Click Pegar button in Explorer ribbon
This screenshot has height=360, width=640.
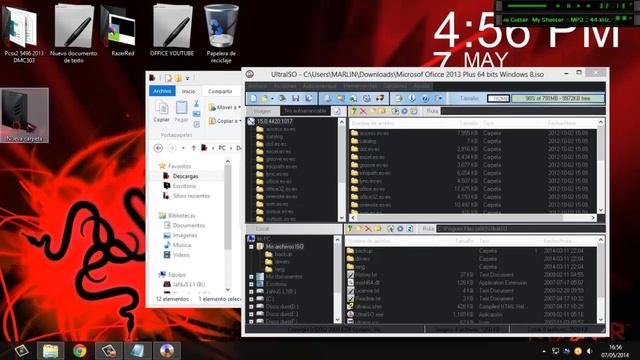181,111
